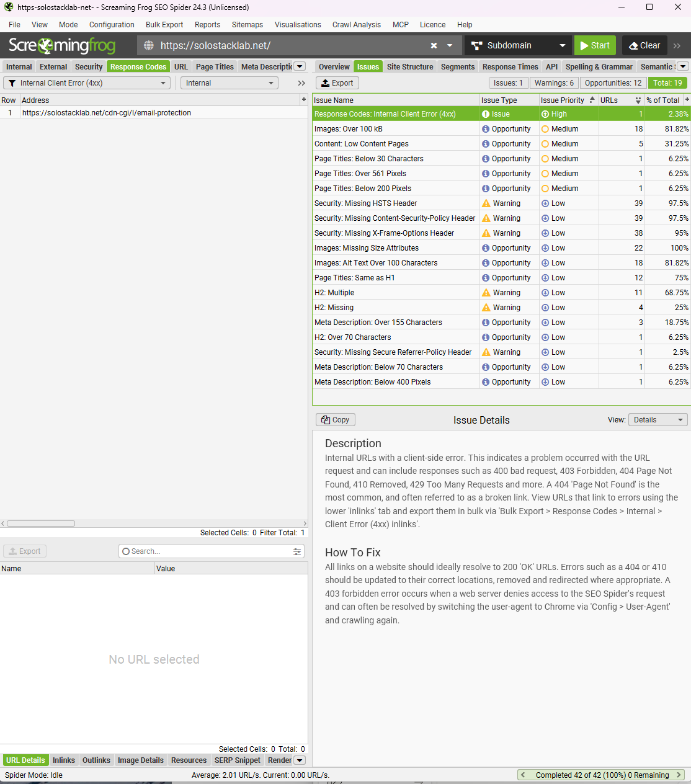
Task: Click High priority icon in first row
Action: coord(545,114)
